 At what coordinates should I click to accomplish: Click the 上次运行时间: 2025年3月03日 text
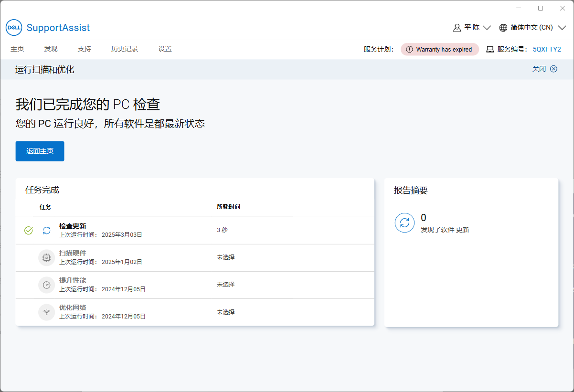pyautogui.click(x=101, y=234)
